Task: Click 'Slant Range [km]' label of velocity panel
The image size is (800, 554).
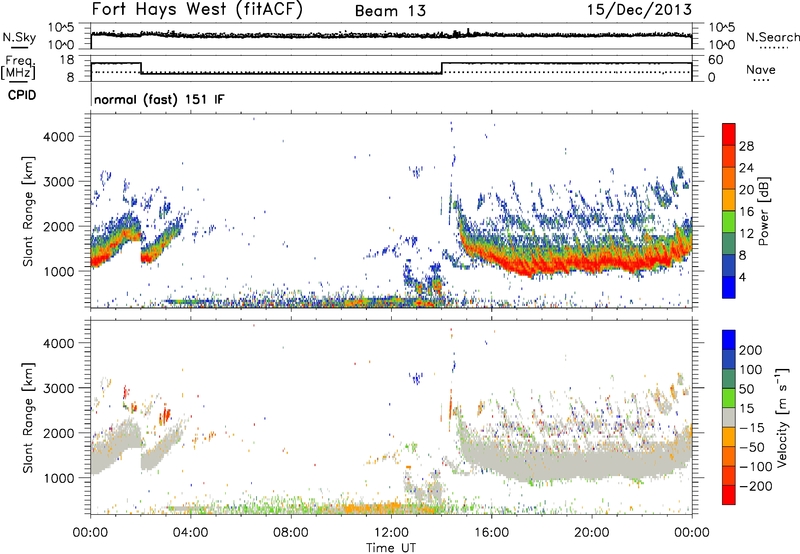Action: pyautogui.click(x=28, y=418)
